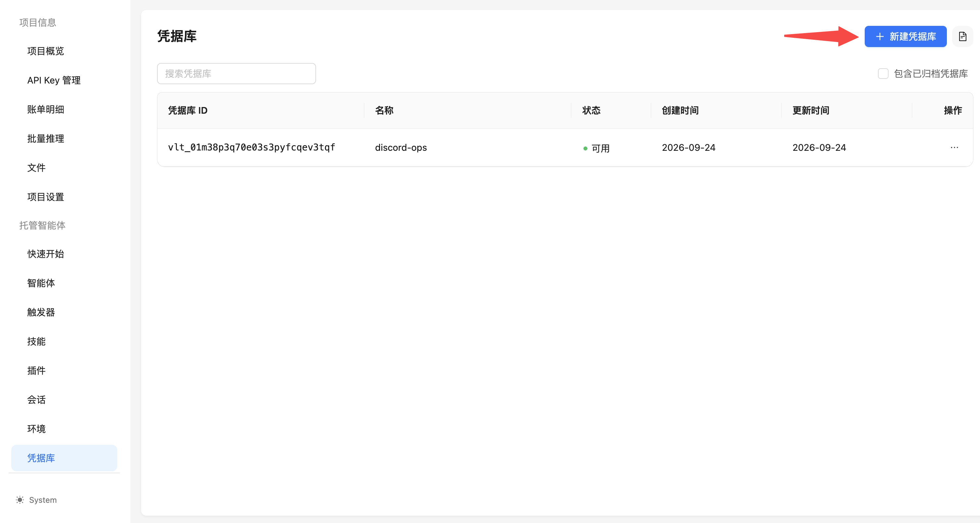Navigate to 项目设置

46,197
